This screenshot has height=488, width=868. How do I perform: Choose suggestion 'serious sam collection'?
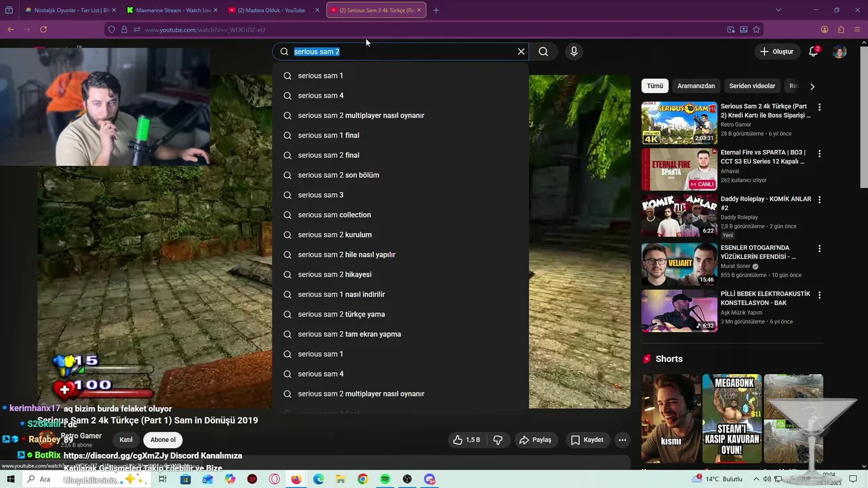pos(400,215)
